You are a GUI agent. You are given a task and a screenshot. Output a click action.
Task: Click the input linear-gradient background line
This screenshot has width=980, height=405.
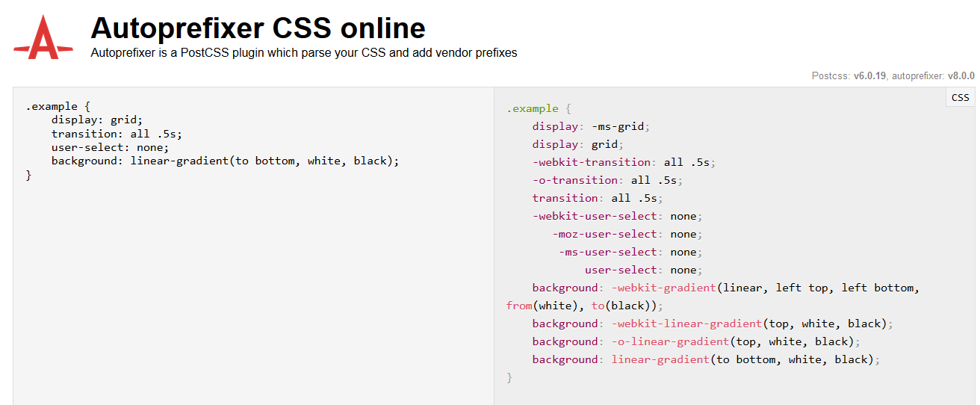coord(226,161)
